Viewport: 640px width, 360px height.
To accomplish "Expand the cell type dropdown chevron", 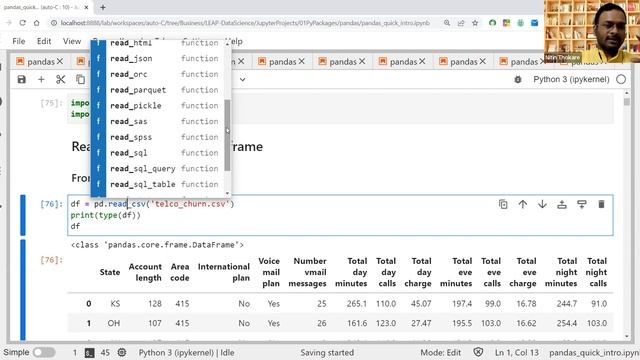I will pos(242,80).
